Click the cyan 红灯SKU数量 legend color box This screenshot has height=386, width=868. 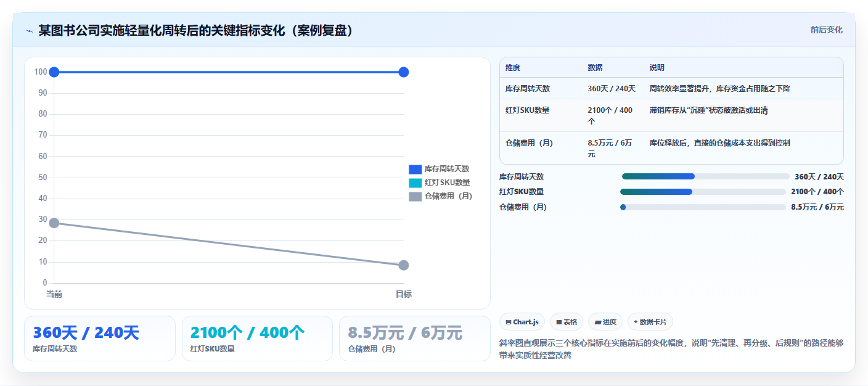tap(415, 183)
